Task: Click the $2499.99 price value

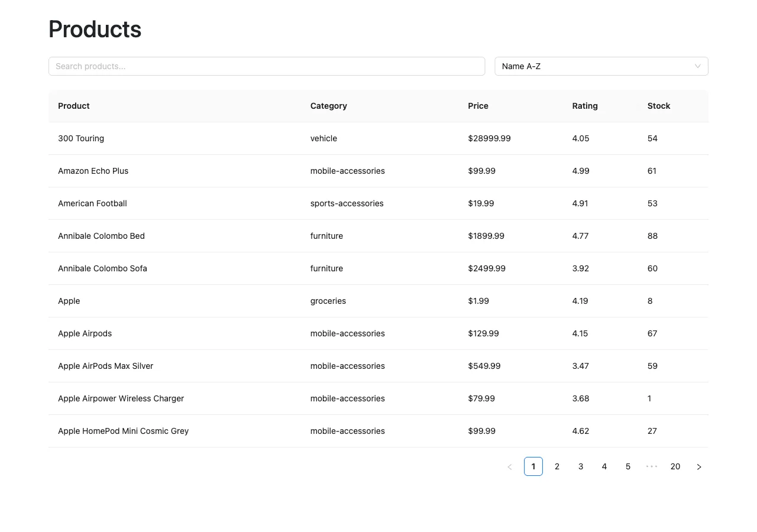Action: tap(487, 268)
